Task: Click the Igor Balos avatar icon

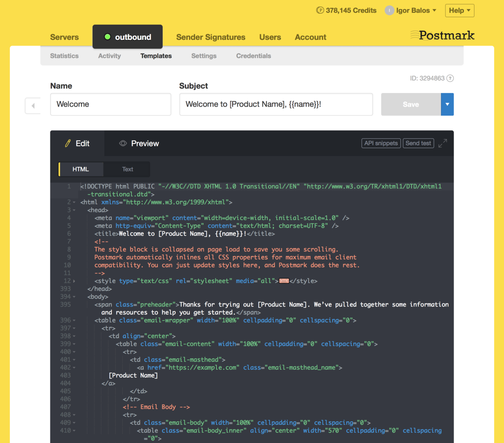Action: coord(389,10)
